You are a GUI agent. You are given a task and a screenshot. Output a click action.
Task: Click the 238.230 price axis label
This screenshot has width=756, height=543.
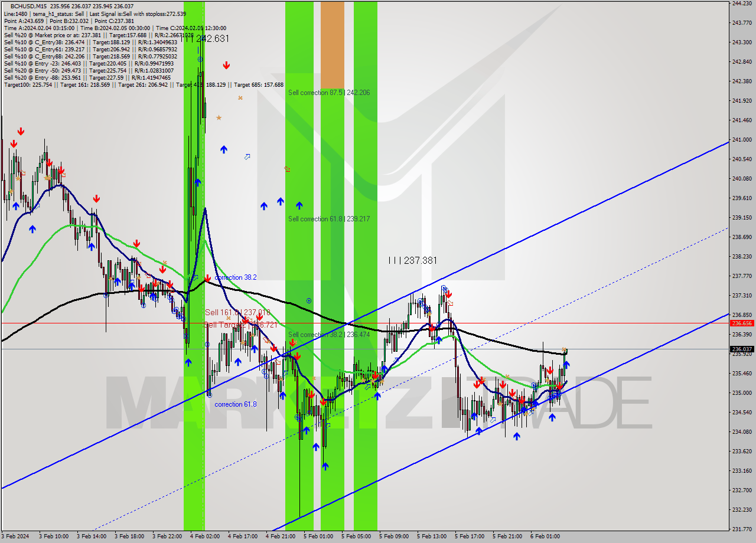[741, 257]
